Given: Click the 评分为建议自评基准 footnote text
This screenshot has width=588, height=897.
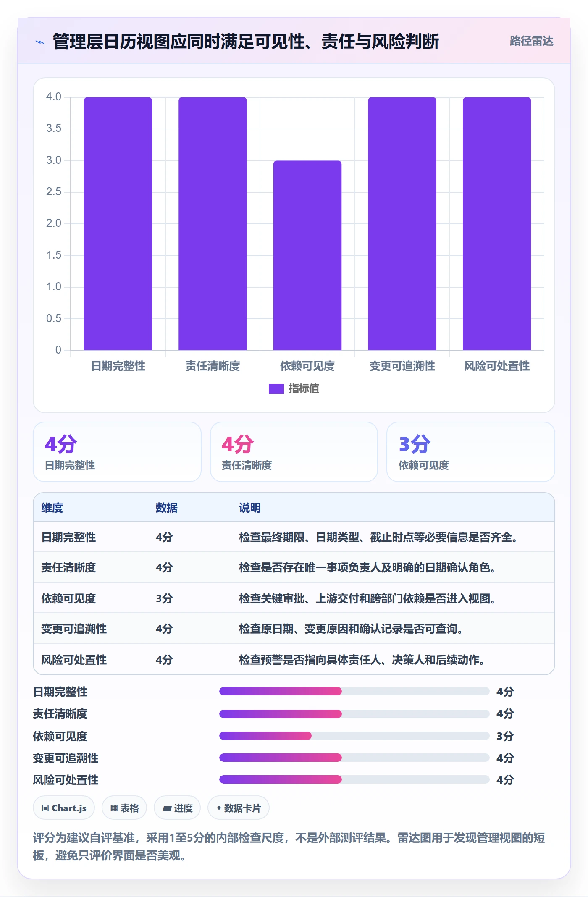Looking at the screenshot, I should click(x=289, y=847).
